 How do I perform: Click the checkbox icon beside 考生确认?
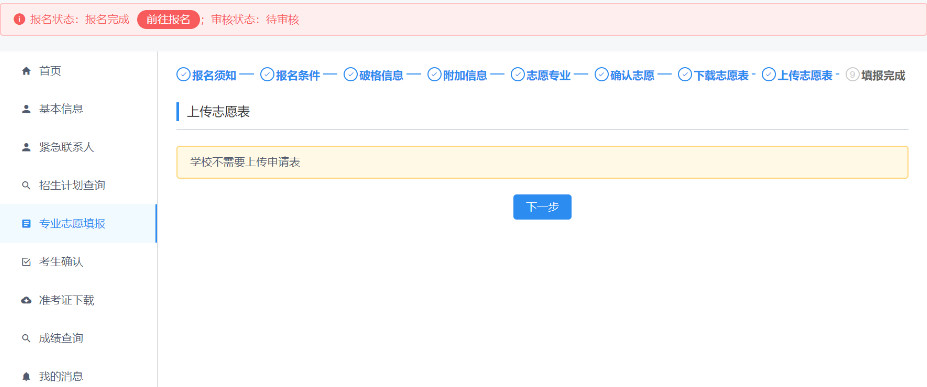tap(25, 262)
